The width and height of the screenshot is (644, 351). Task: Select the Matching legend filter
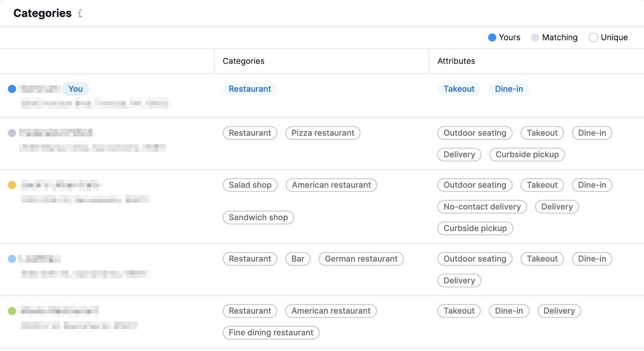coord(554,37)
